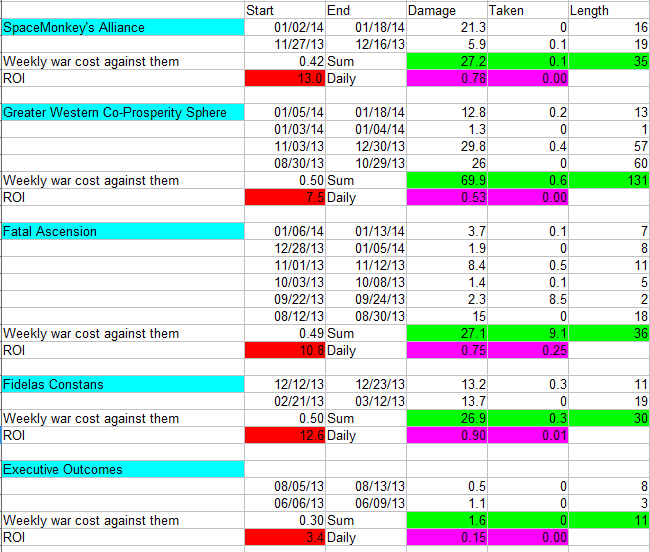Image resolution: width=650 pixels, height=552 pixels.
Task: Select the magenta Daily damage cell 0.90
Action: [447, 435]
